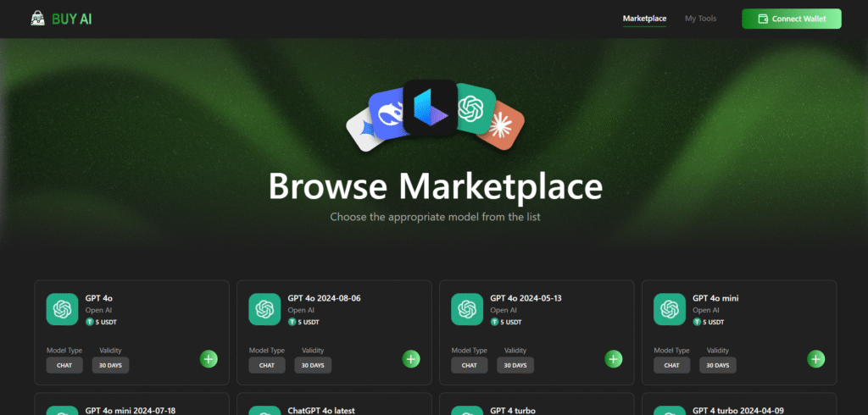Screen dimensions: 868x415
Task: Select the blue whale app tile in hero
Action: tap(387, 114)
